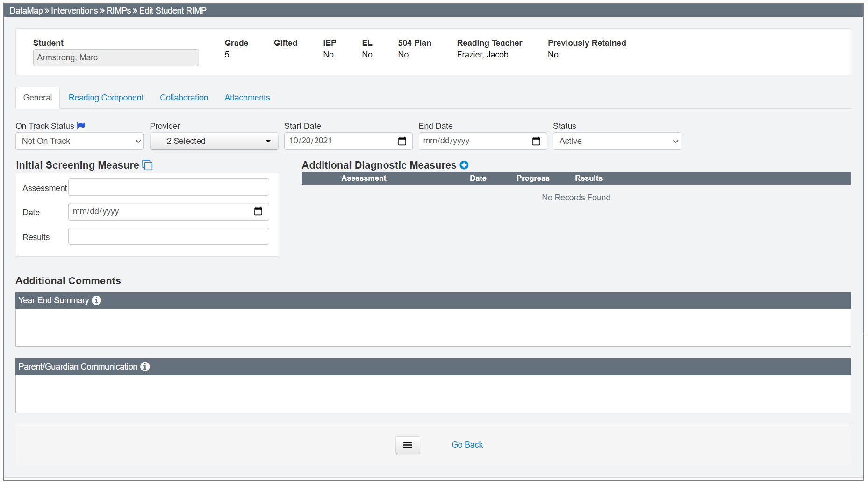The image size is (868, 484).
Task: Click the Year End Summary info icon
Action: 96,300
